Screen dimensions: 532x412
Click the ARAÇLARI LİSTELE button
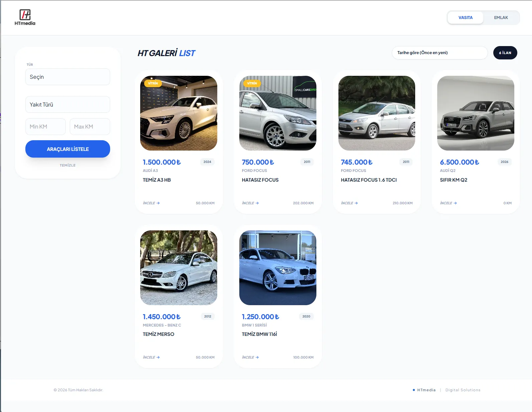(x=68, y=149)
